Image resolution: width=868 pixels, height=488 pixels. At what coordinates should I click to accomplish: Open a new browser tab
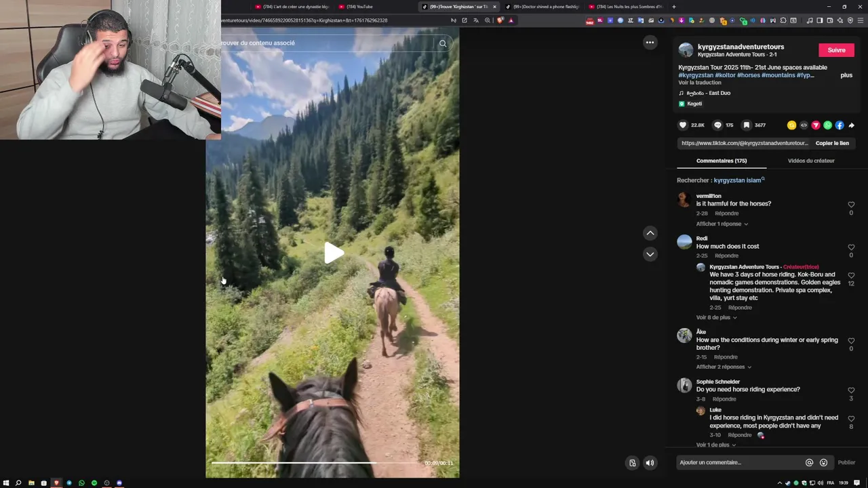(x=673, y=7)
